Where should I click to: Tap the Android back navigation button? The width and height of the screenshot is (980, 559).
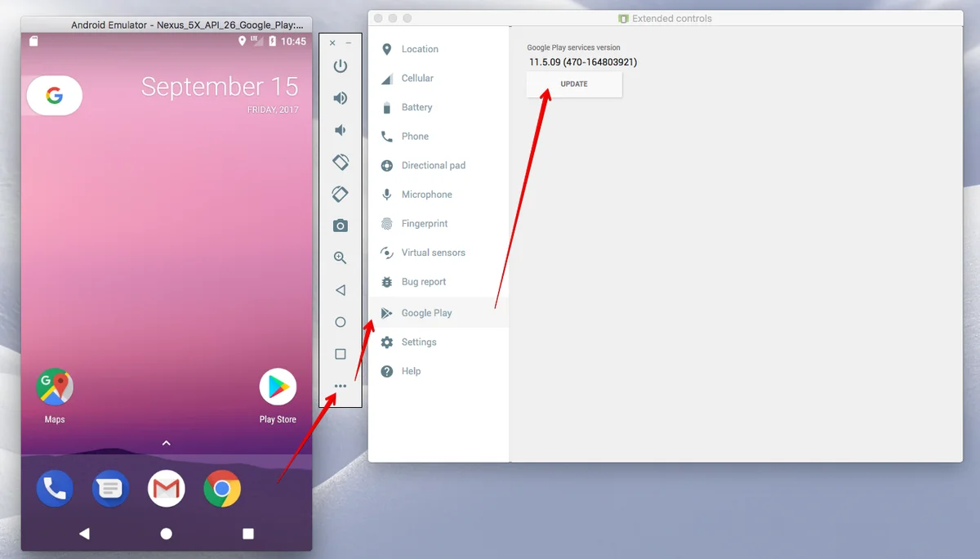point(84,534)
